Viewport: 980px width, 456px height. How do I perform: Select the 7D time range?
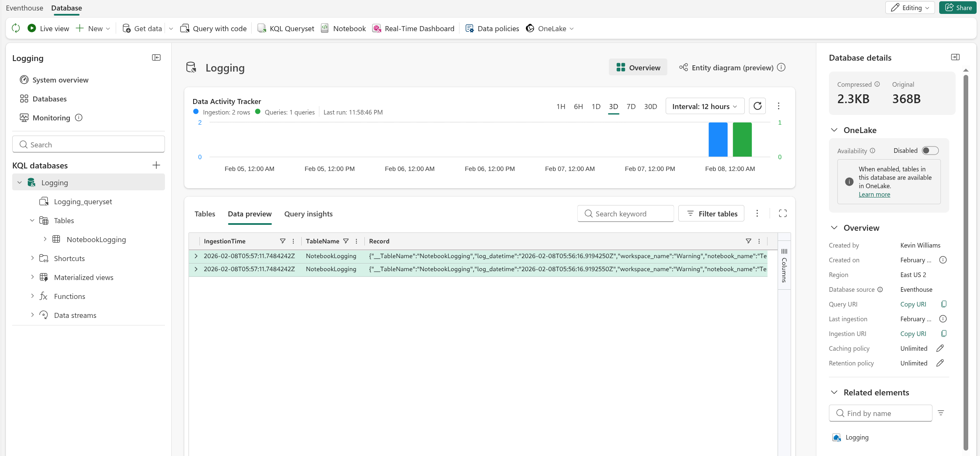pos(631,107)
